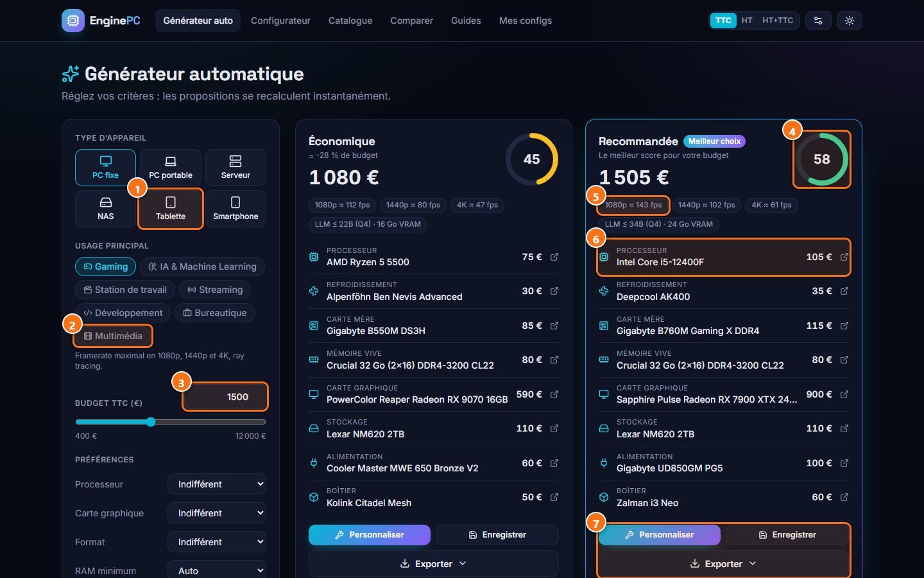Open the Format preference dropdown

tap(217, 542)
